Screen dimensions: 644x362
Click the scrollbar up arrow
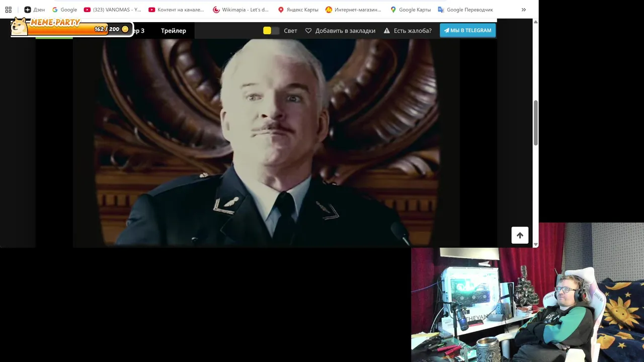[535, 22]
